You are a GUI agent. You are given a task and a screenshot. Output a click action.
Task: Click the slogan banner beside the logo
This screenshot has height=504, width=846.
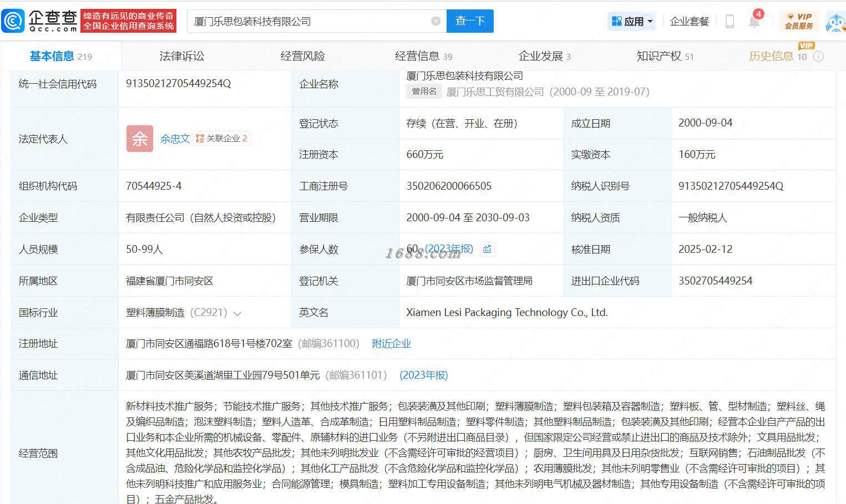129,21
